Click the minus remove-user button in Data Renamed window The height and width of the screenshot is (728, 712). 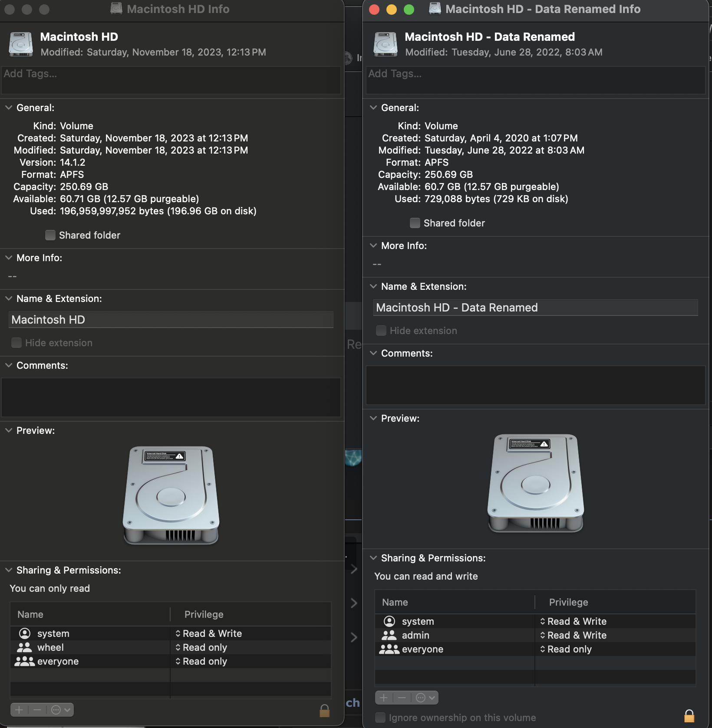coord(402,698)
